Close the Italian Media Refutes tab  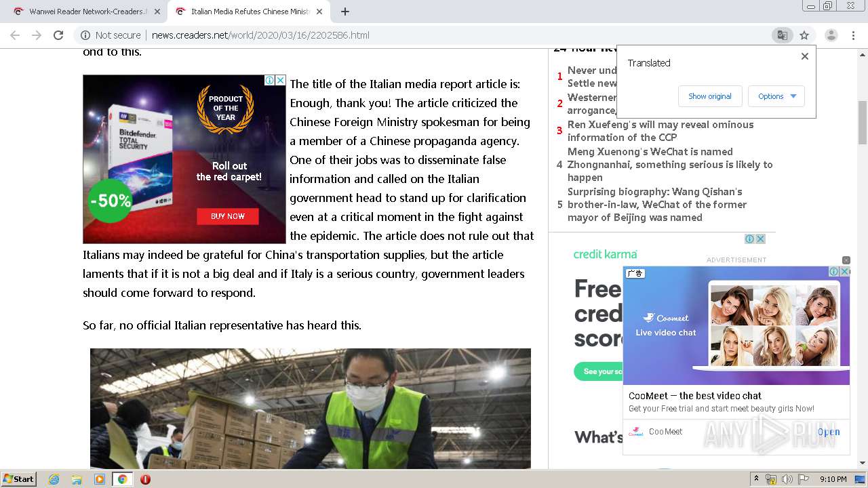[x=319, y=12]
